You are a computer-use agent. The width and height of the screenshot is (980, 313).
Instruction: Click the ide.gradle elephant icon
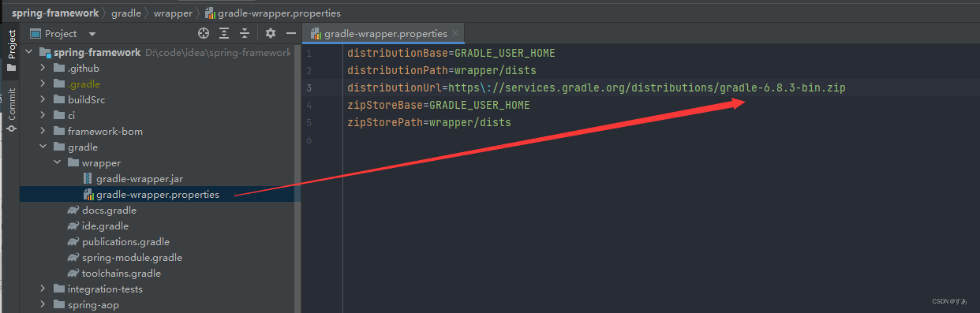73,226
